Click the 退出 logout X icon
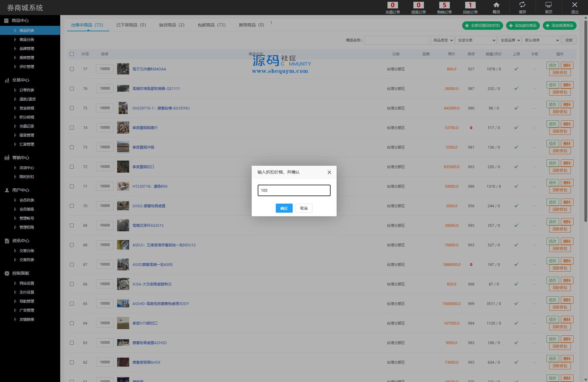The height and width of the screenshot is (382, 588). pyautogui.click(x=574, y=5)
